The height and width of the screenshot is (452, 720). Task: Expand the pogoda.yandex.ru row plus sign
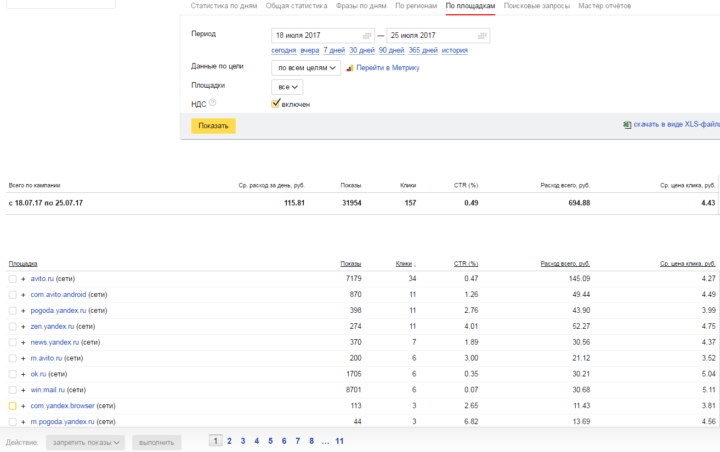click(x=23, y=311)
